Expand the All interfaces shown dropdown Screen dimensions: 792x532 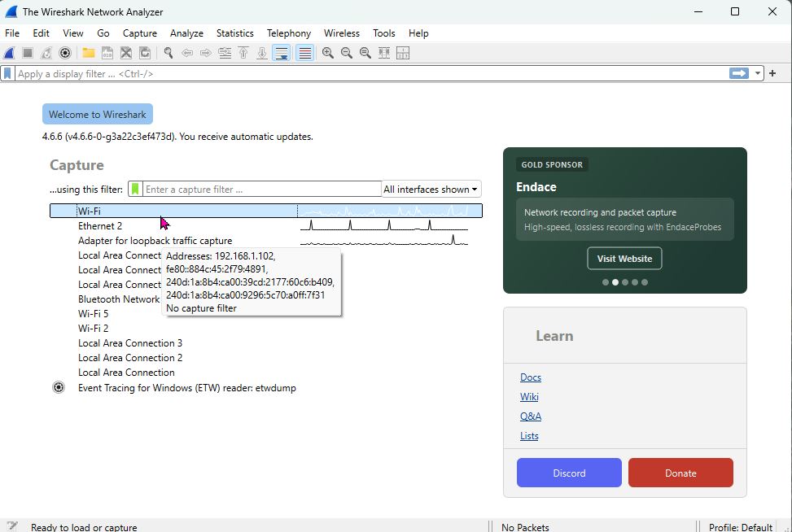[x=431, y=190]
